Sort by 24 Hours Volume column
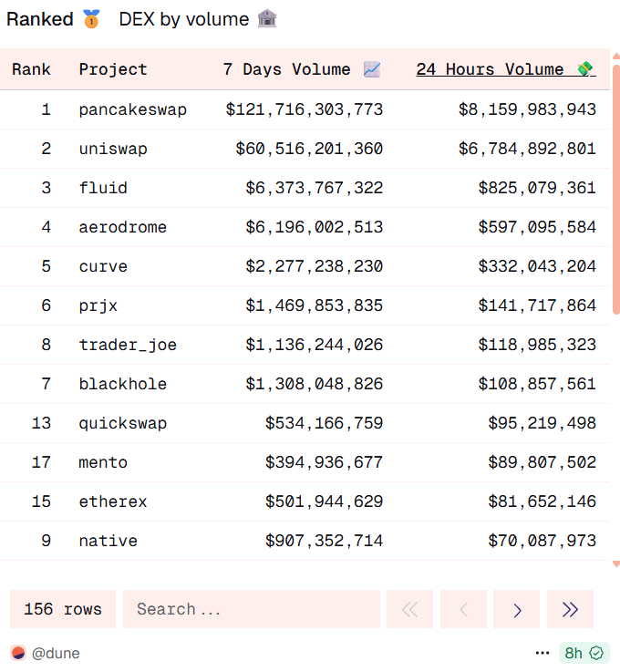The image size is (620, 672). click(506, 69)
